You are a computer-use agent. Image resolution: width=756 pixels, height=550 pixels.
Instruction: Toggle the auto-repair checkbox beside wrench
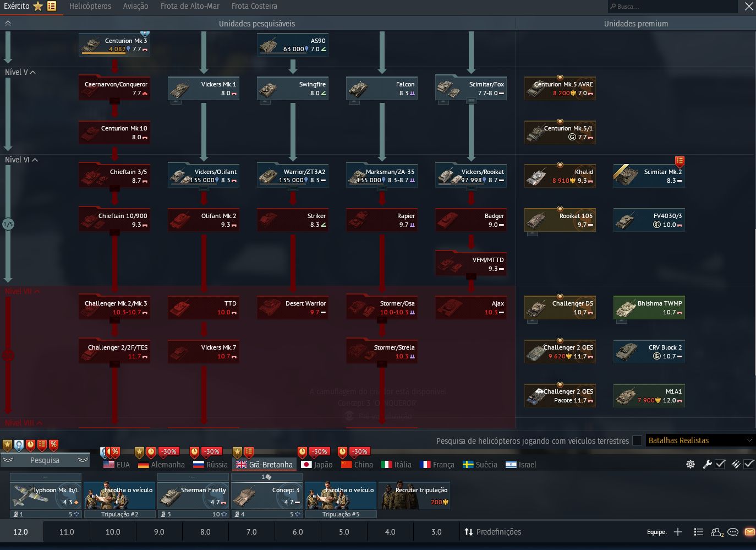pos(720,464)
